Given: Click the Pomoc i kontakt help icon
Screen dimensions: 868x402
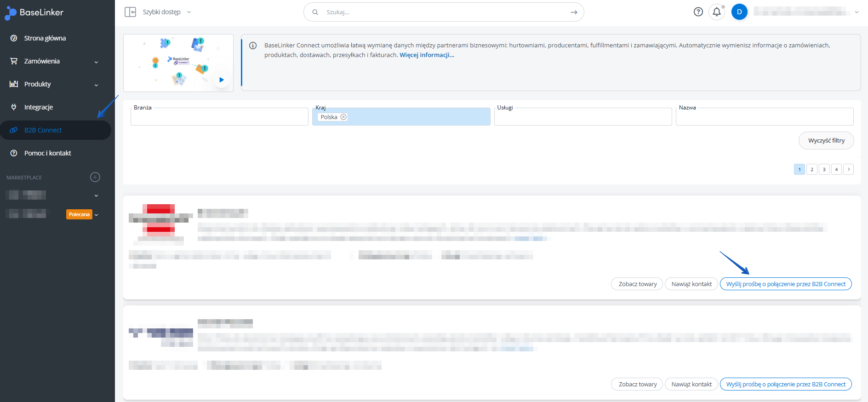Looking at the screenshot, I should pyautogui.click(x=14, y=153).
